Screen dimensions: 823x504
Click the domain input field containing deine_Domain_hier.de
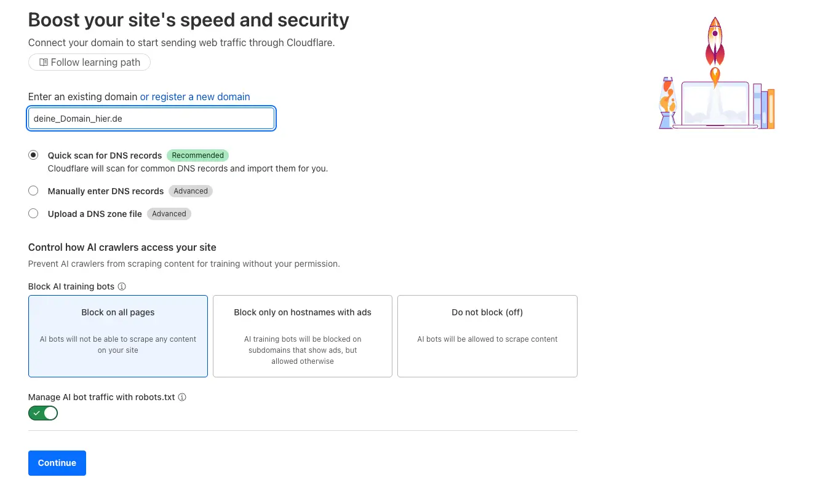(x=151, y=118)
